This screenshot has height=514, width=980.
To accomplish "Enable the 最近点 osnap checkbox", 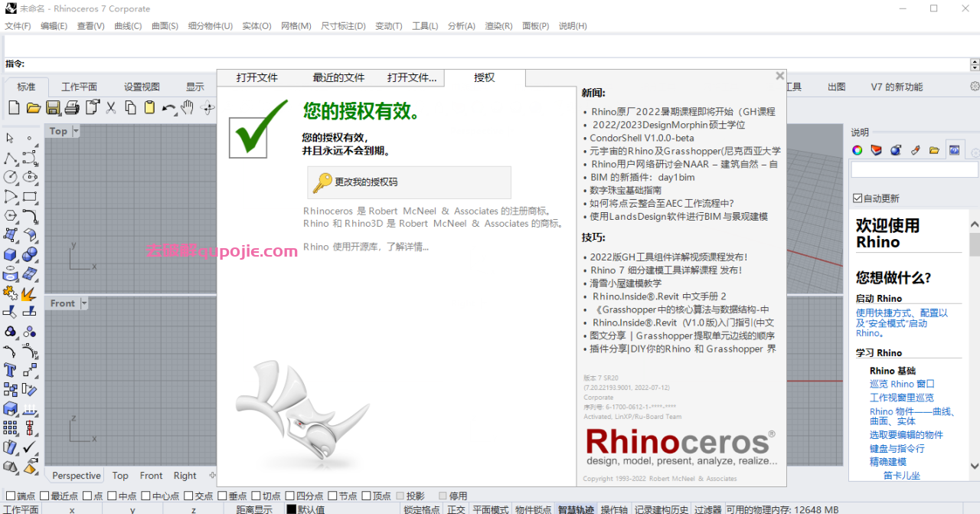I will point(44,496).
